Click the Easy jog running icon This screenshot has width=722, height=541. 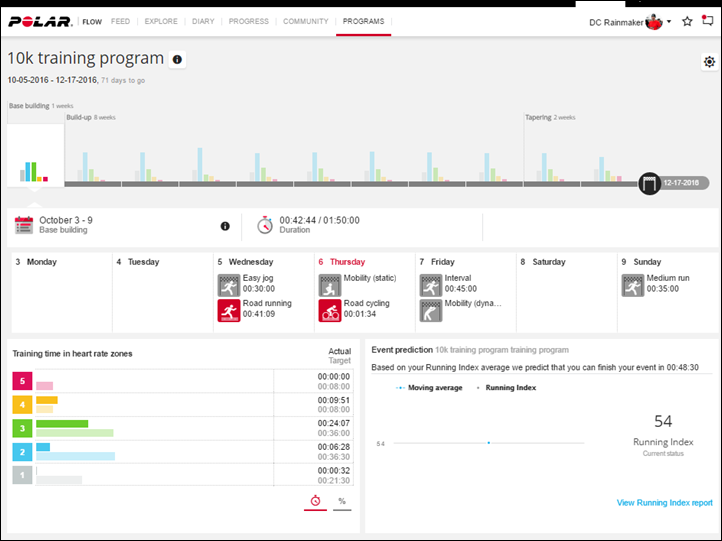(229, 285)
